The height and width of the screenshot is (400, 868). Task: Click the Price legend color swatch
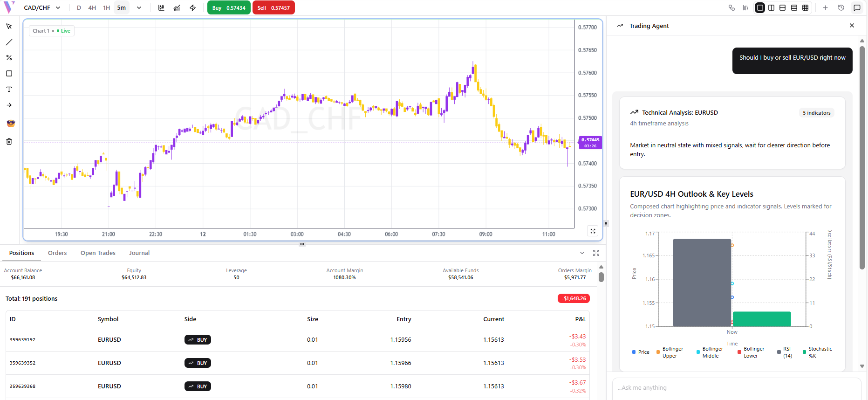coord(634,352)
